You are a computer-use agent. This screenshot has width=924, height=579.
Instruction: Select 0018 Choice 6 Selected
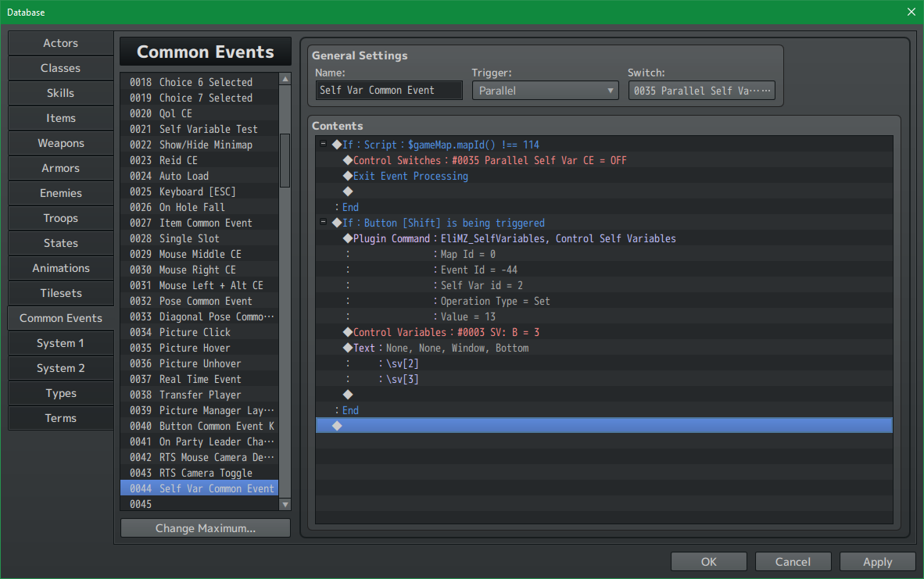(199, 83)
